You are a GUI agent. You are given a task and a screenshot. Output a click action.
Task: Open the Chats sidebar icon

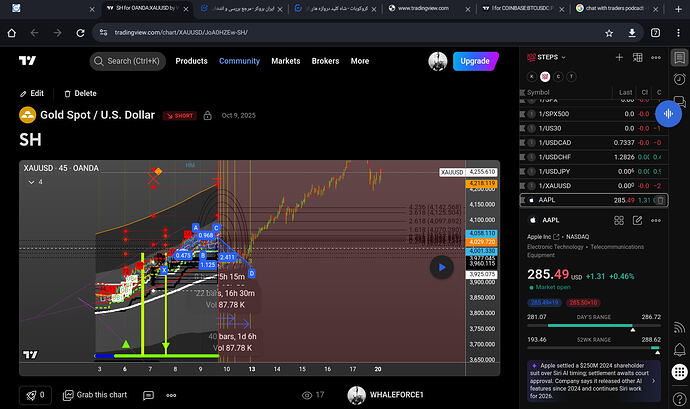[x=680, y=101]
